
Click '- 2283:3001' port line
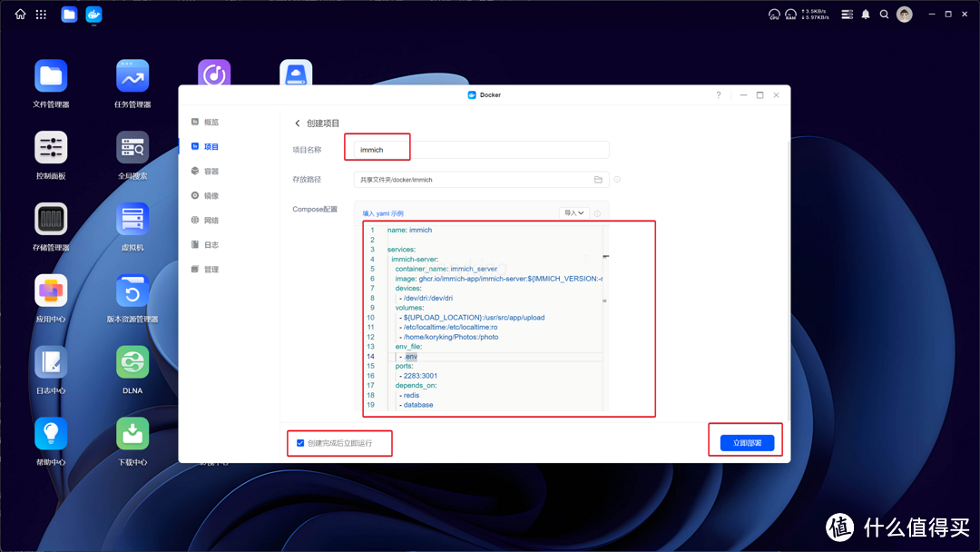click(x=418, y=376)
